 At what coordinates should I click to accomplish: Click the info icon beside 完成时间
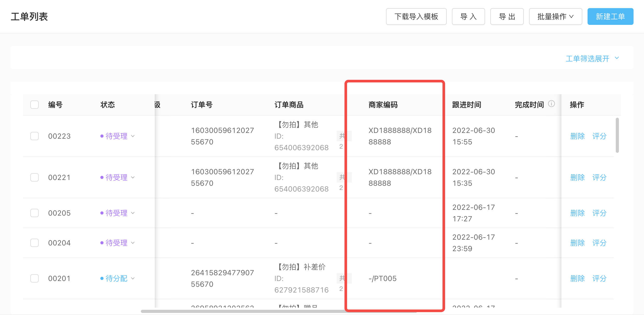tap(551, 104)
